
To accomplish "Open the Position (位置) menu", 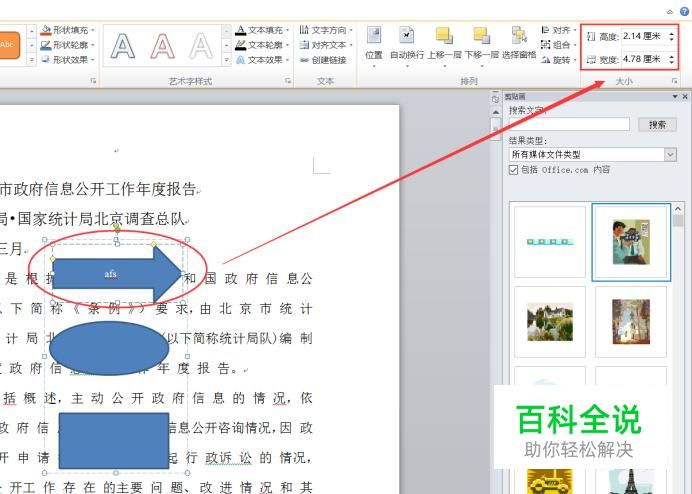I will 374,46.
